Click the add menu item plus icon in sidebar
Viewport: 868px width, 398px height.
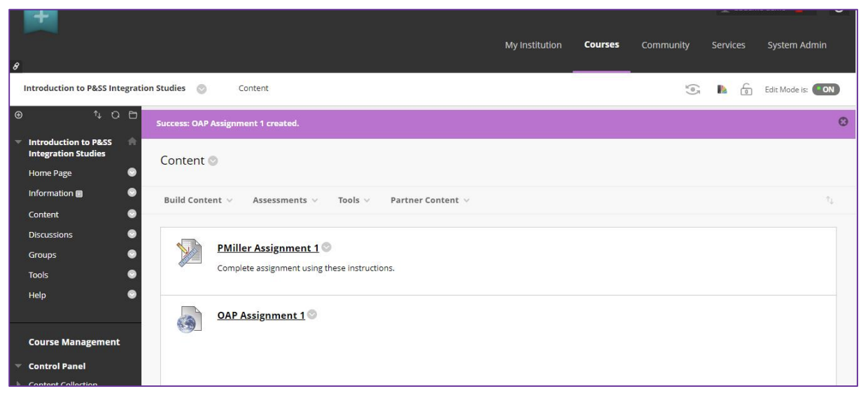[18, 116]
